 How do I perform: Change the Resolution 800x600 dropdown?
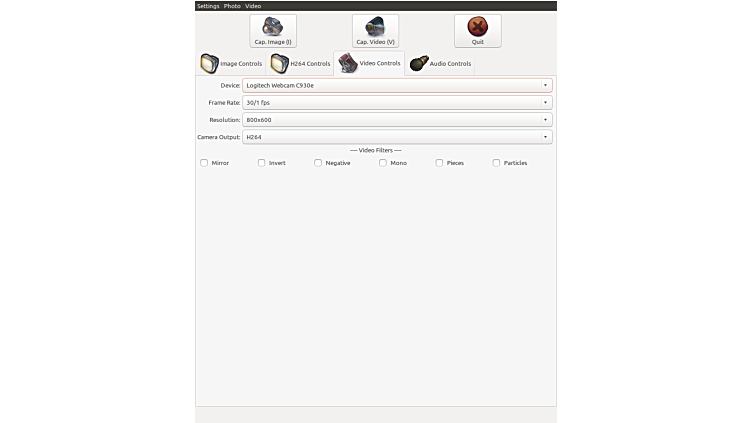pos(397,119)
